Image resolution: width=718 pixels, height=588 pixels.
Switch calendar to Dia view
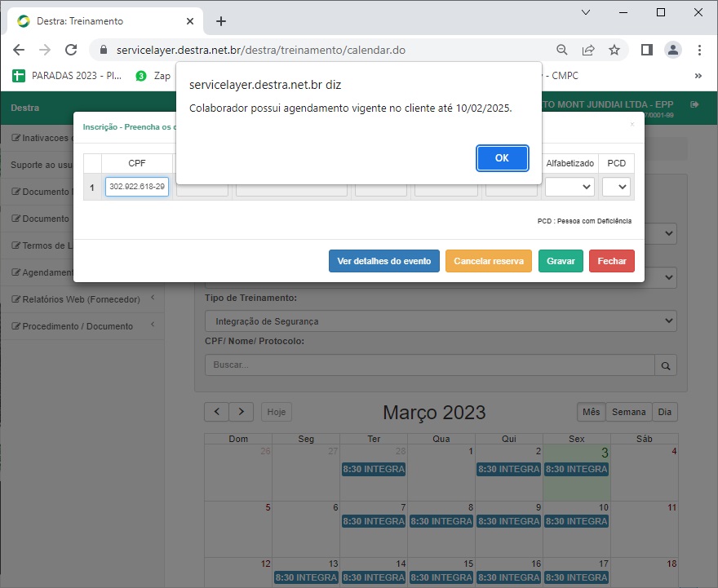pyautogui.click(x=665, y=412)
